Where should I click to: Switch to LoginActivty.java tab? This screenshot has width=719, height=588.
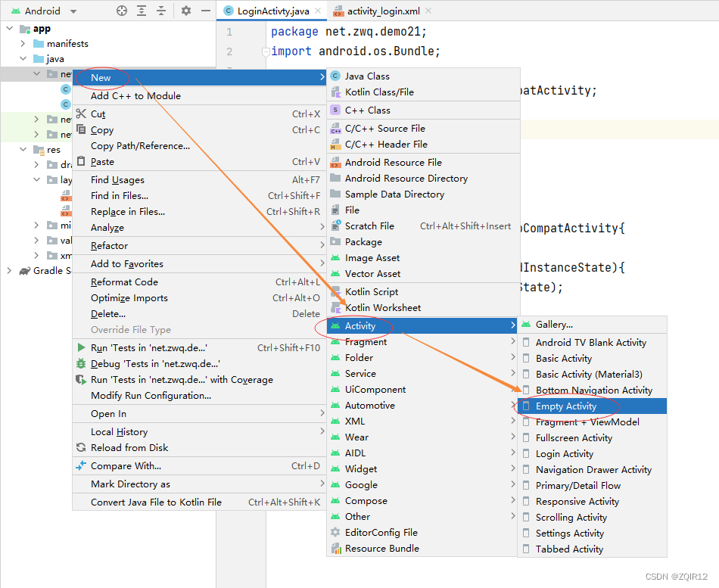[x=272, y=11]
